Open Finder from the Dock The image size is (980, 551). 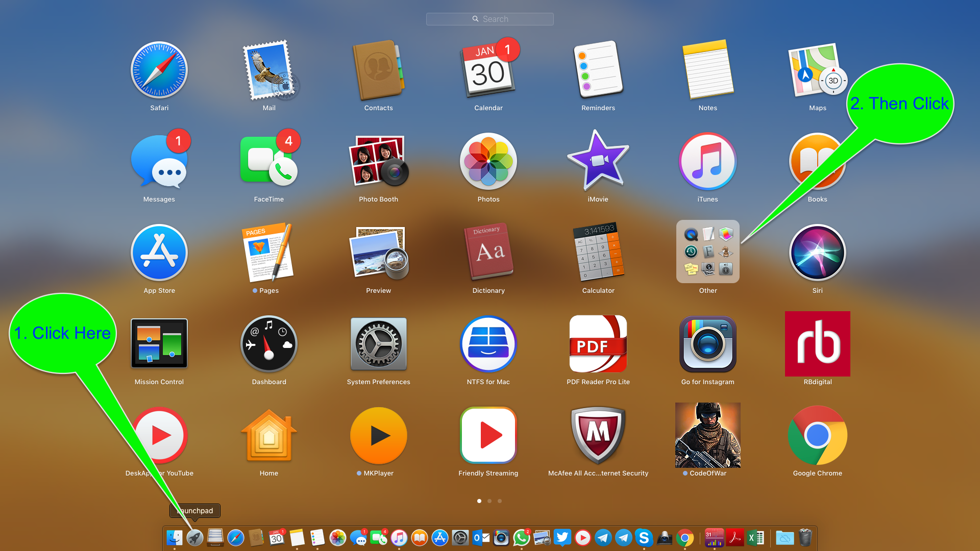175,538
